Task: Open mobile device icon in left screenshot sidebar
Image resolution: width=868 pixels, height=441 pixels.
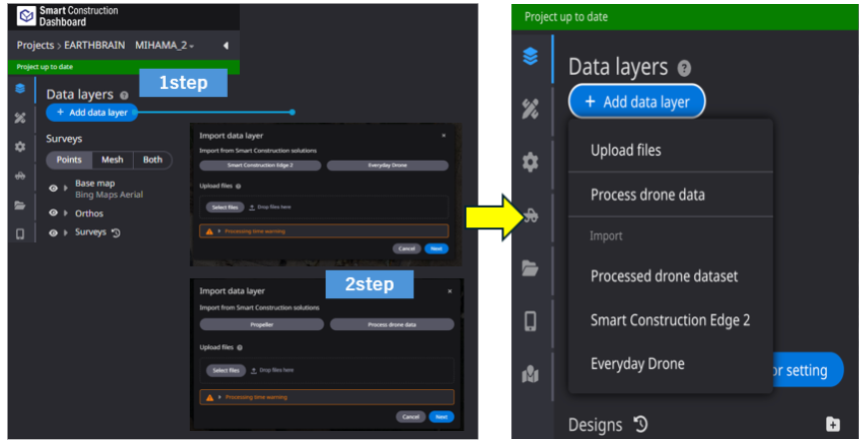Action: pyautogui.click(x=21, y=234)
